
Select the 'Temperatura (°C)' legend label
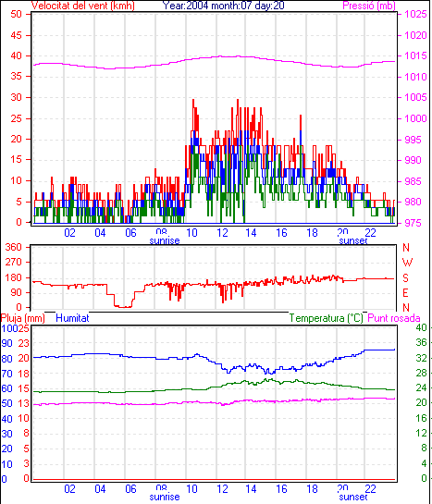[x=326, y=318]
